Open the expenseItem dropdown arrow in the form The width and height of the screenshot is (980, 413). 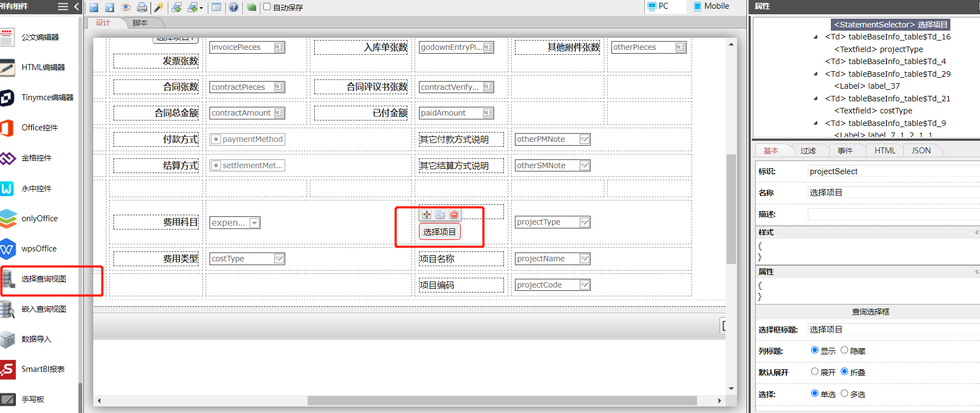(x=254, y=223)
